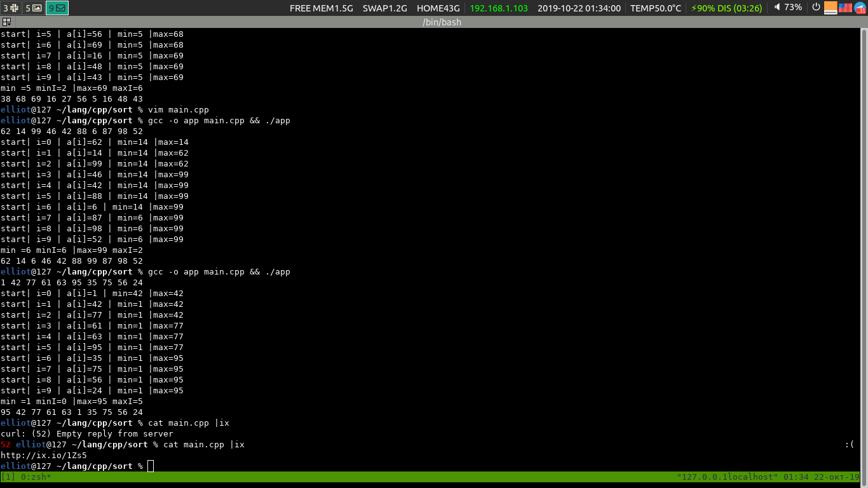Click the red exit code 52 in prompt
This screenshot has height=488, width=868.
pyautogui.click(x=6, y=445)
